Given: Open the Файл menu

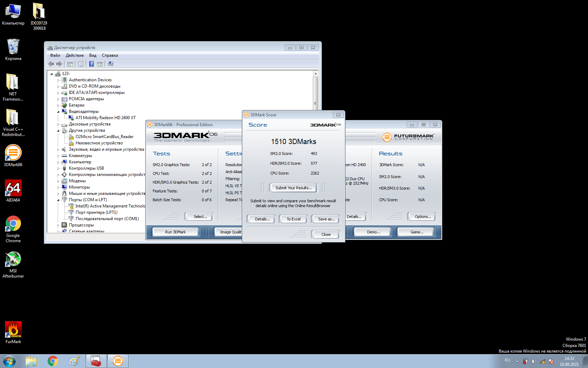Looking at the screenshot, I should [55, 55].
